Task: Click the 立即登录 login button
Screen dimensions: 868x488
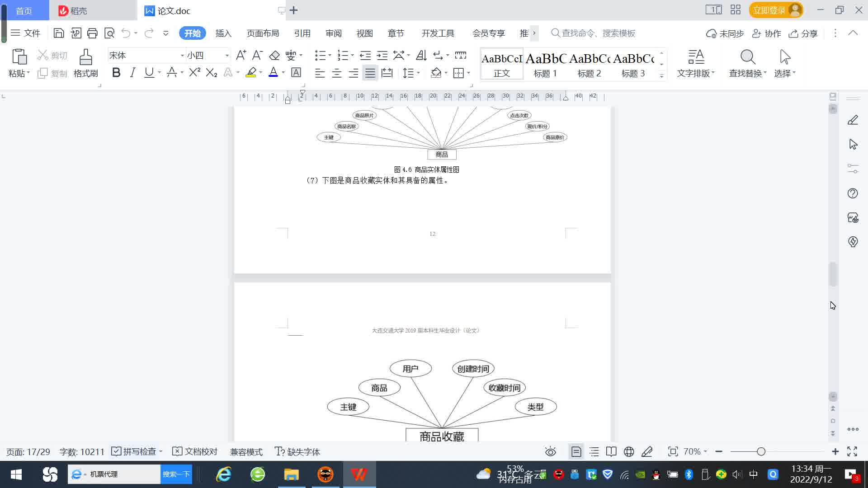Action: point(769,10)
